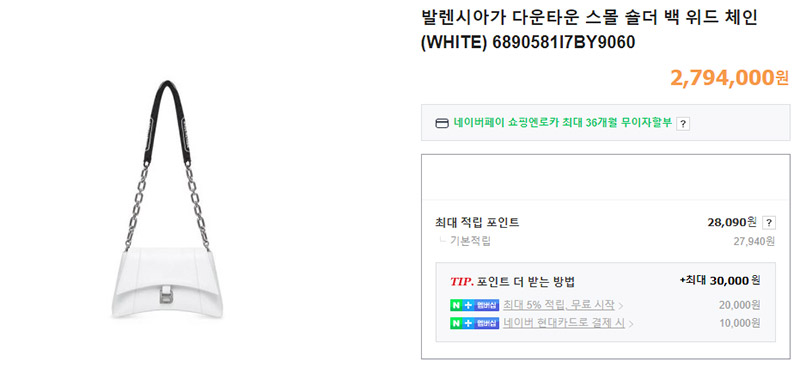Click the credit card icon beside 네이버페이

(442, 123)
